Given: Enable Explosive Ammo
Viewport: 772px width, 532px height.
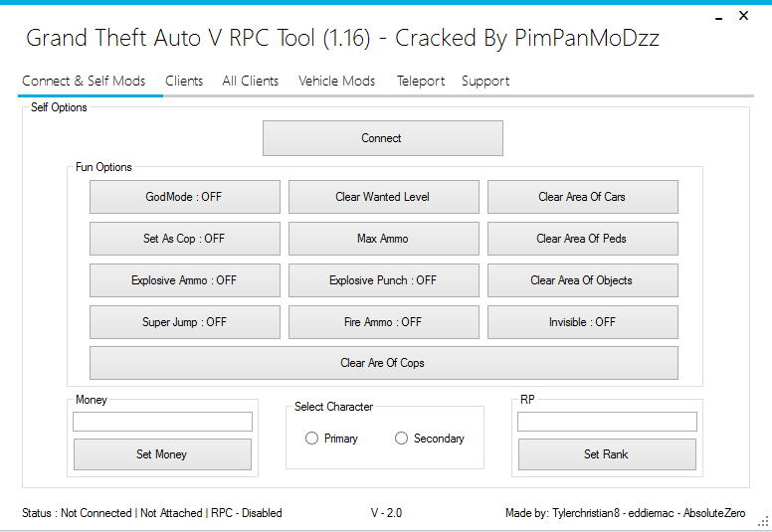Looking at the screenshot, I should (x=185, y=280).
